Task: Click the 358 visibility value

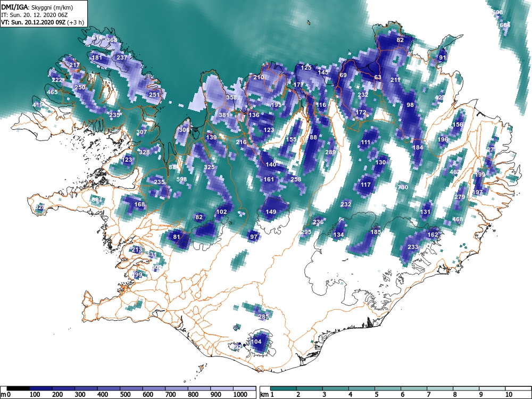Action: click(231, 97)
